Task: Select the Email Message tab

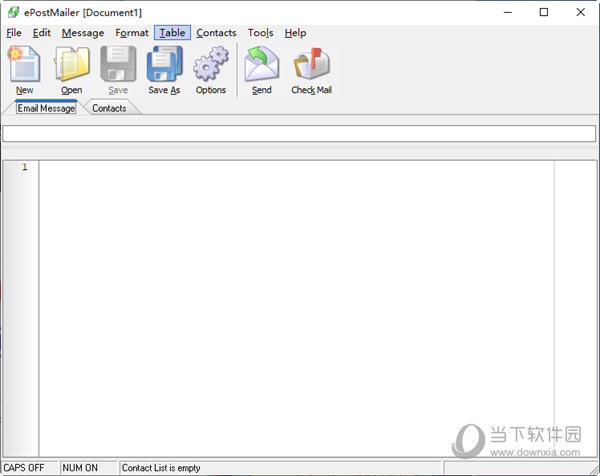Action: tap(46, 108)
